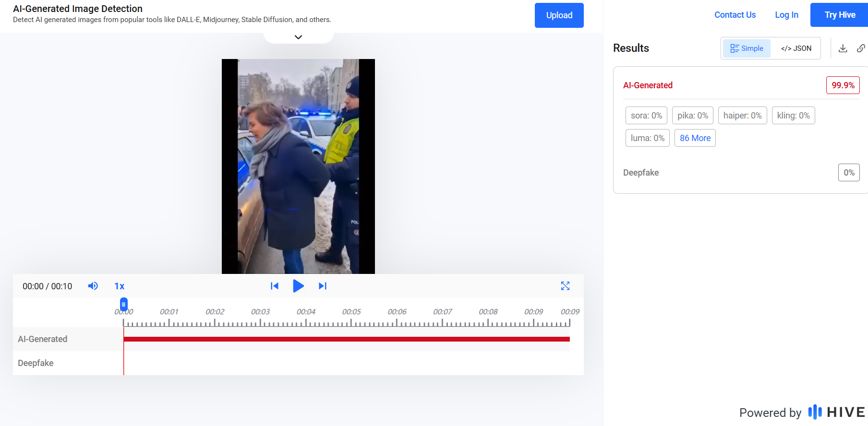Click the haiper: 0% tag
The width and height of the screenshot is (868, 426).
[x=742, y=116]
